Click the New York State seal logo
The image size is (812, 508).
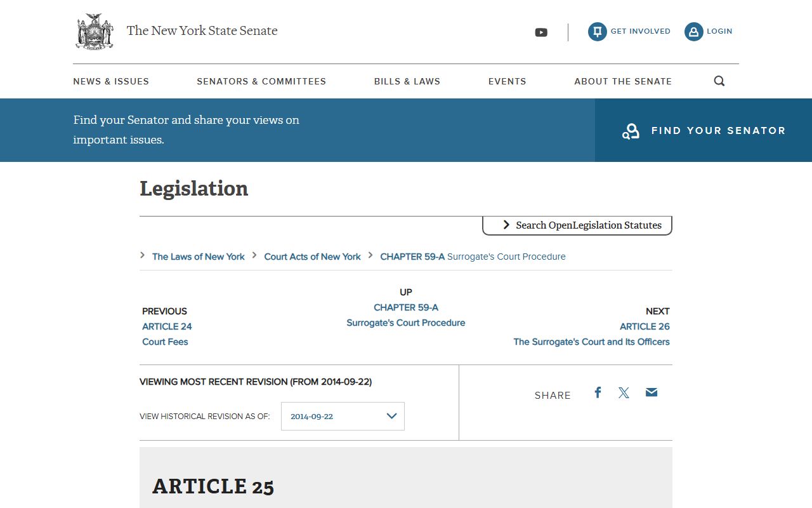tap(95, 31)
